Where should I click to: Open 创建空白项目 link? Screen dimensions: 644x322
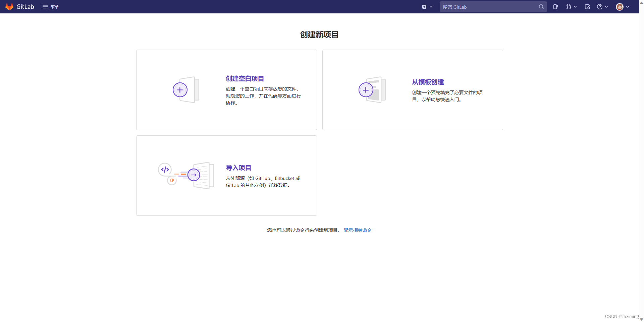point(245,78)
